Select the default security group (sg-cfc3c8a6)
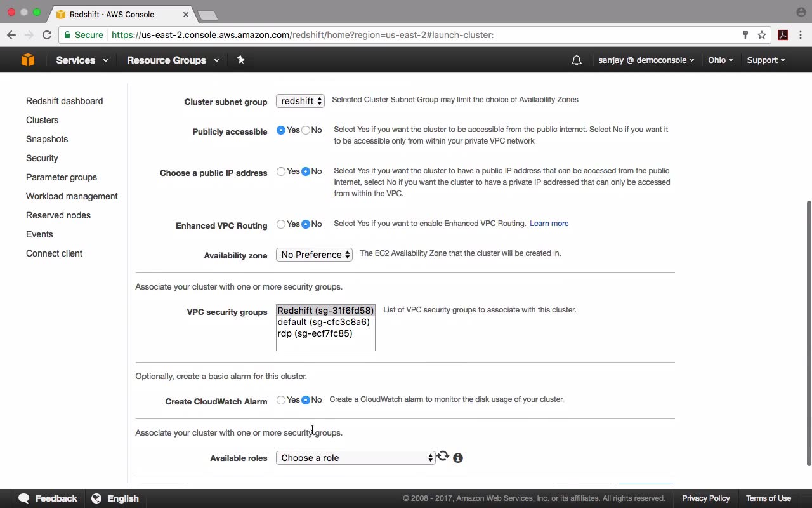 point(324,322)
